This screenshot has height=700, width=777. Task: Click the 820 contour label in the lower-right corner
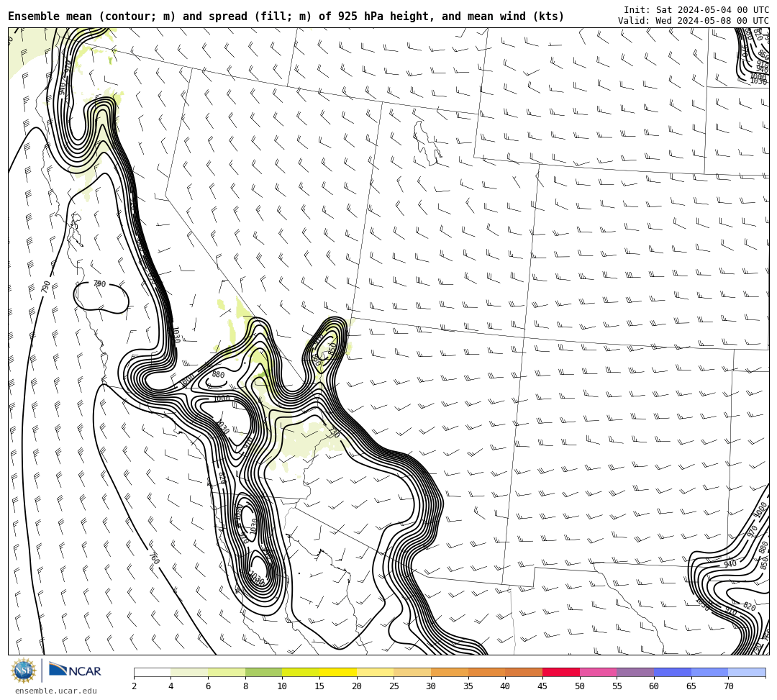click(x=749, y=607)
